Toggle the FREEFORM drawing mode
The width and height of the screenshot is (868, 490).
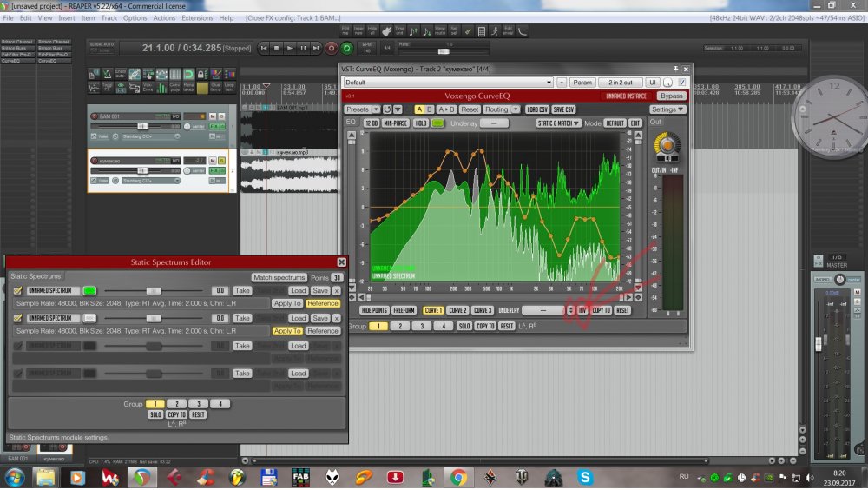click(x=404, y=310)
